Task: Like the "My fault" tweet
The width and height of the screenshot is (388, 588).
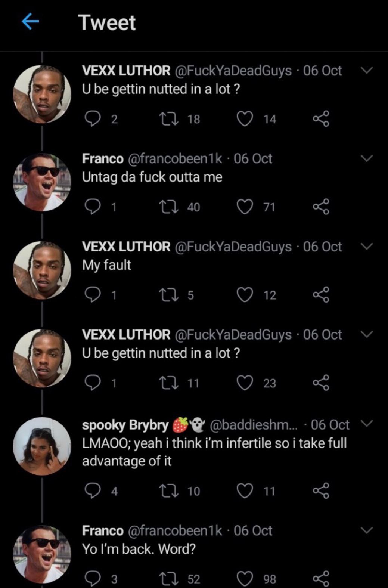Action: point(245,295)
